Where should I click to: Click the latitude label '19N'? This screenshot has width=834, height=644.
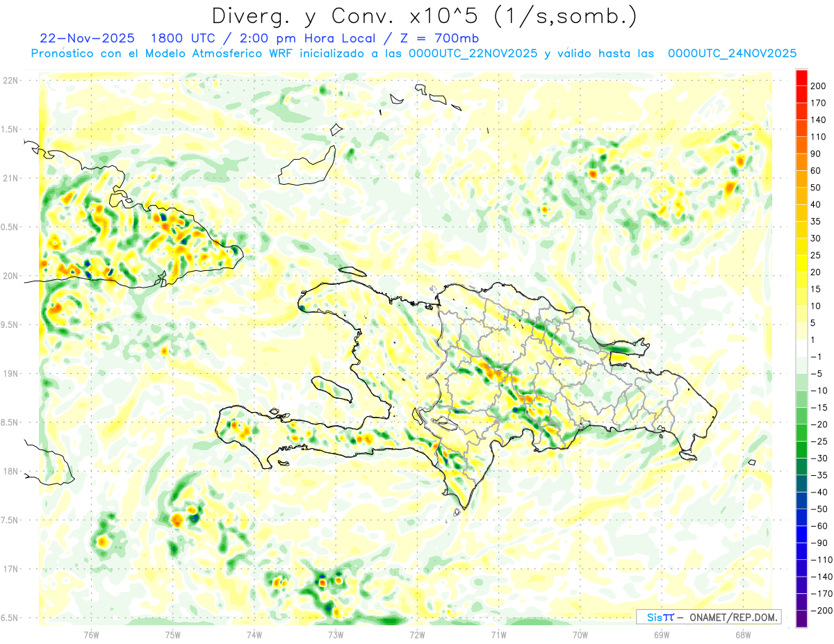(10, 373)
